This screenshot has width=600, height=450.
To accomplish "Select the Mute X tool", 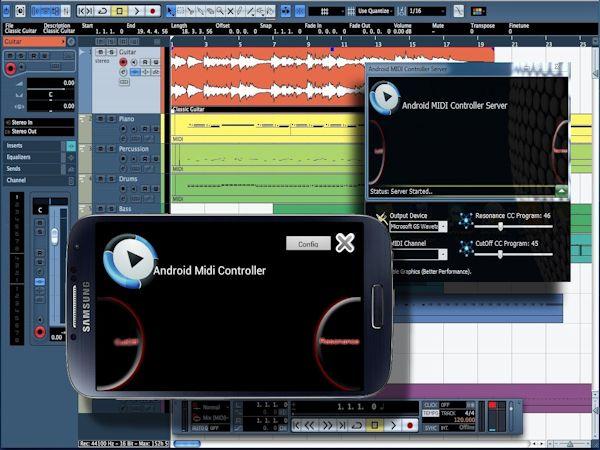I will tap(230, 11).
